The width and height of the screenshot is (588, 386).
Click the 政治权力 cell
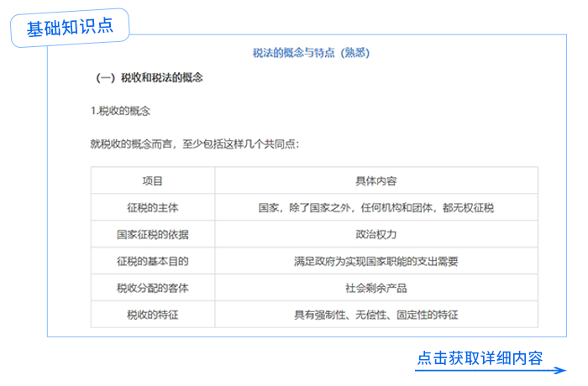[375, 234]
